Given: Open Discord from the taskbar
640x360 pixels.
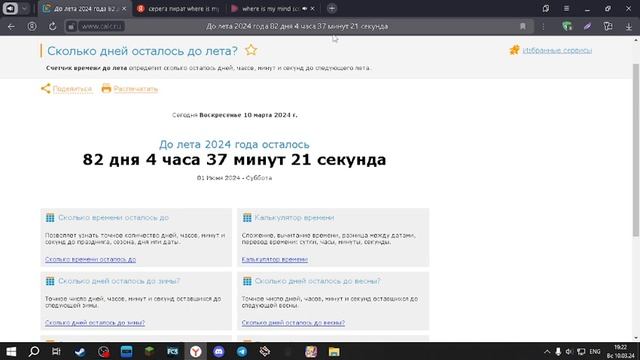Looking at the screenshot, I should click(x=219, y=351).
